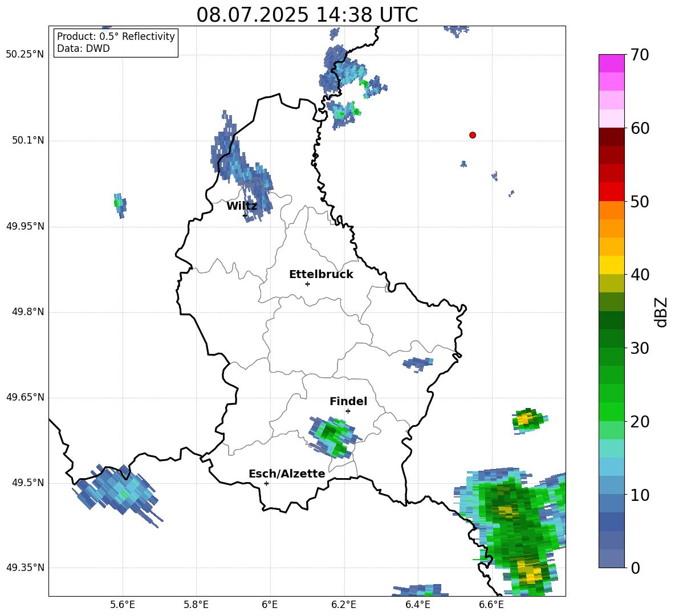Screen dimensions: 675x616
Task: Click the 10 dBZ colorbar label
Action: point(640,495)
